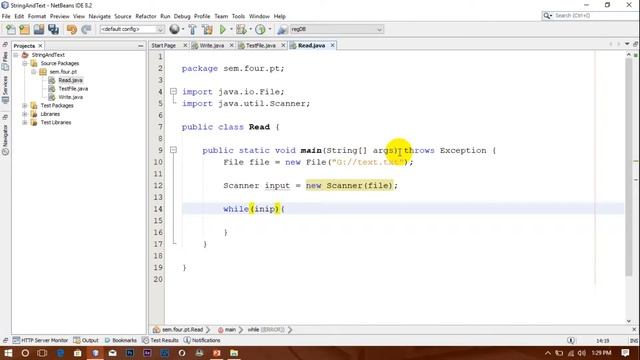Viewport: 640px width, 360px height.
Task: Open dropdown arrow next to globe icon
Action: (x=182, y=29)
